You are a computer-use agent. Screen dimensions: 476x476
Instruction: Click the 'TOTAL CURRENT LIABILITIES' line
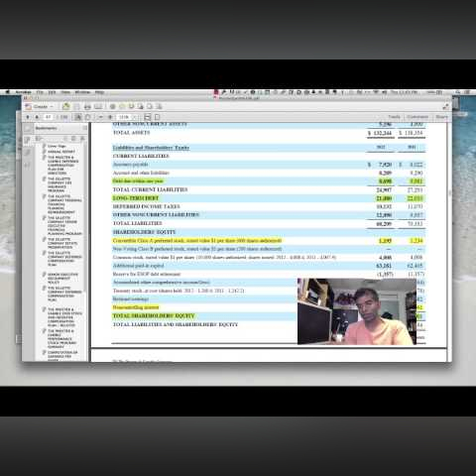[150, 189]
